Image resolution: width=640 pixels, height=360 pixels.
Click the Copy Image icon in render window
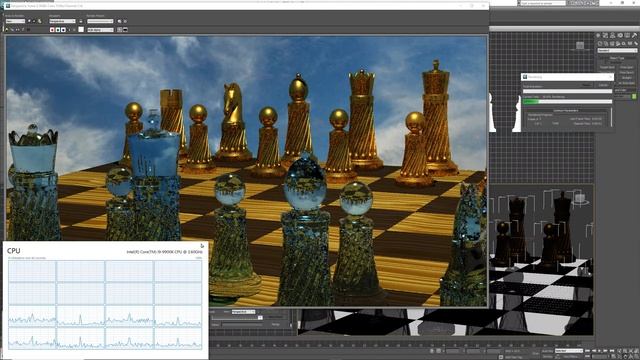pyautogui.click(x=12, y=30)
